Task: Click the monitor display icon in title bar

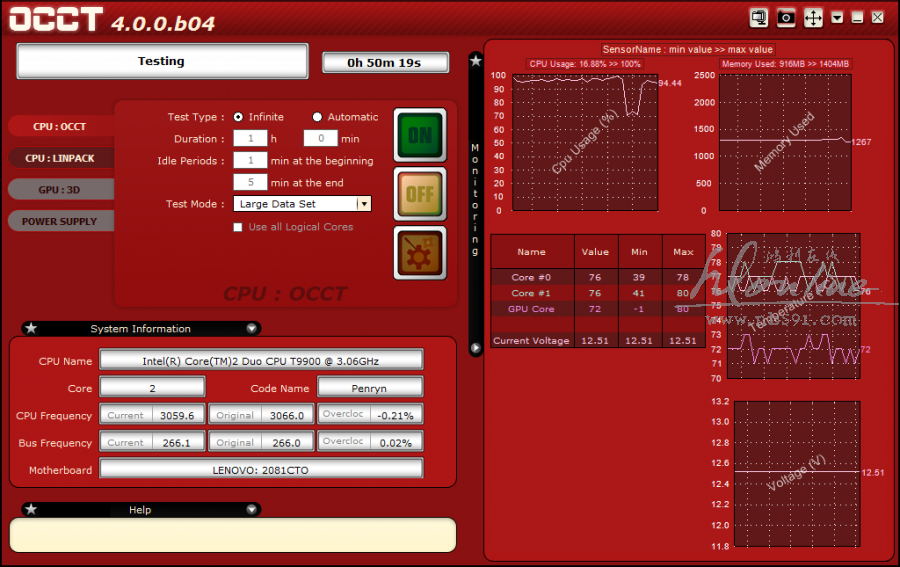Action: tap(759, 17)
